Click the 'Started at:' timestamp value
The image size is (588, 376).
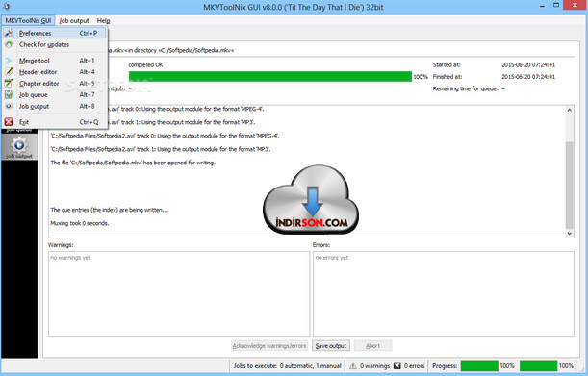pos(528,64)
